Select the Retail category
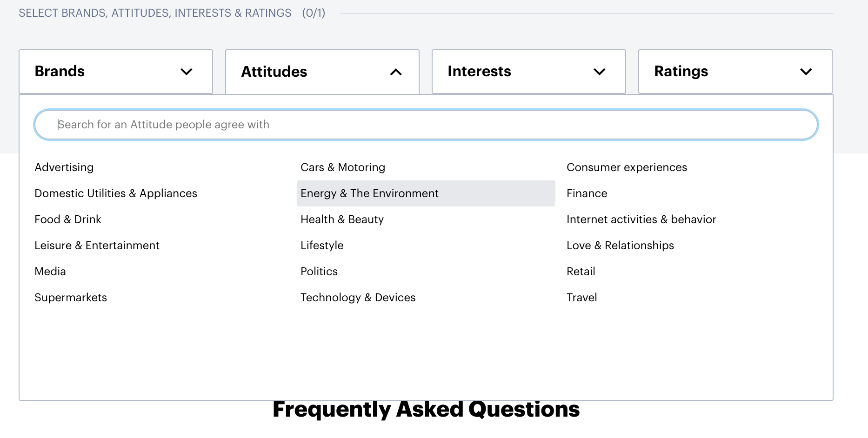The height and width of the screenshot is (438, 868). tap(581, 272)
